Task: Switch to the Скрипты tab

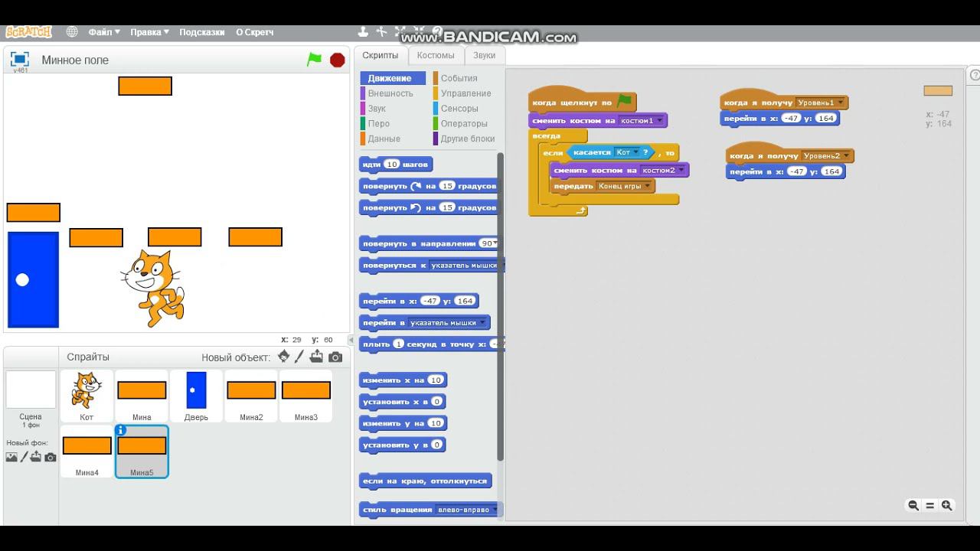Action: point(381,55)
